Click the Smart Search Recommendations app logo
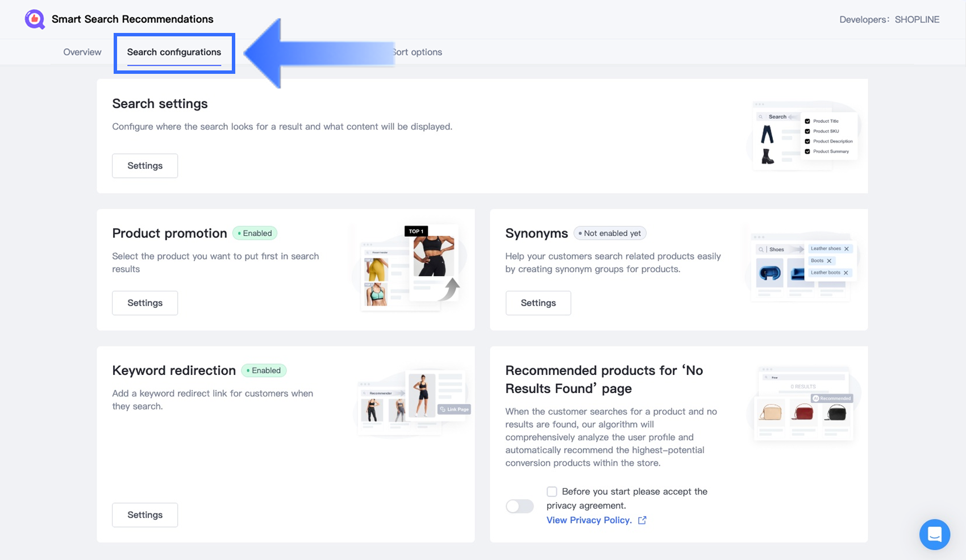 (x=35, y=19)
